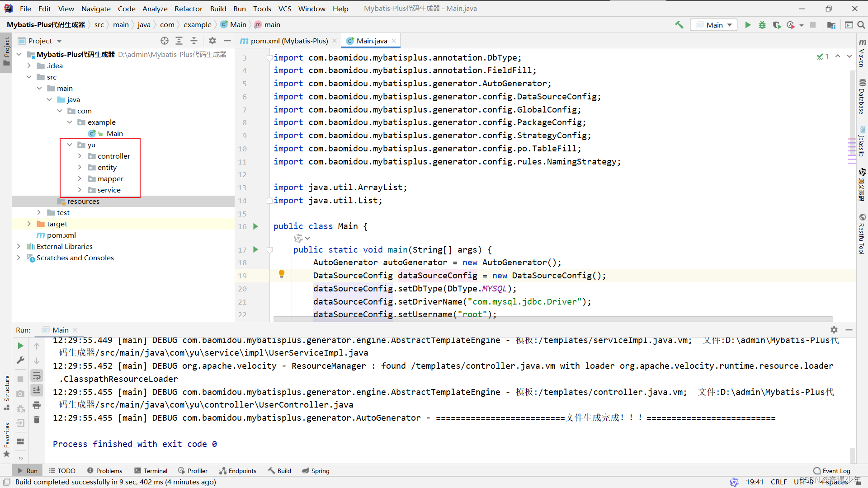Click the Refactor menu item
Screen dimensions: 868x488
tap(189, 8)
